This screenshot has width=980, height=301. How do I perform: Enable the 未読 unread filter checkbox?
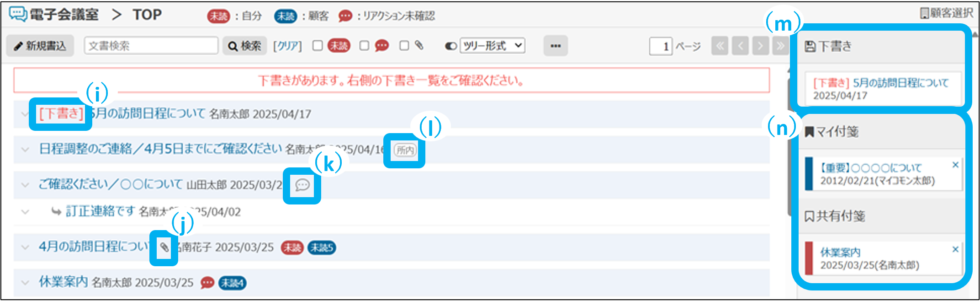318,46
